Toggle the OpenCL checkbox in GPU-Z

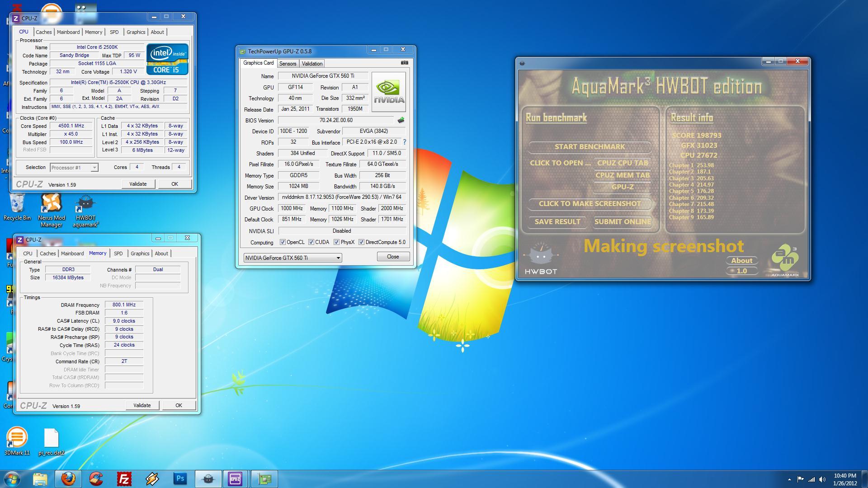[283, 242]
